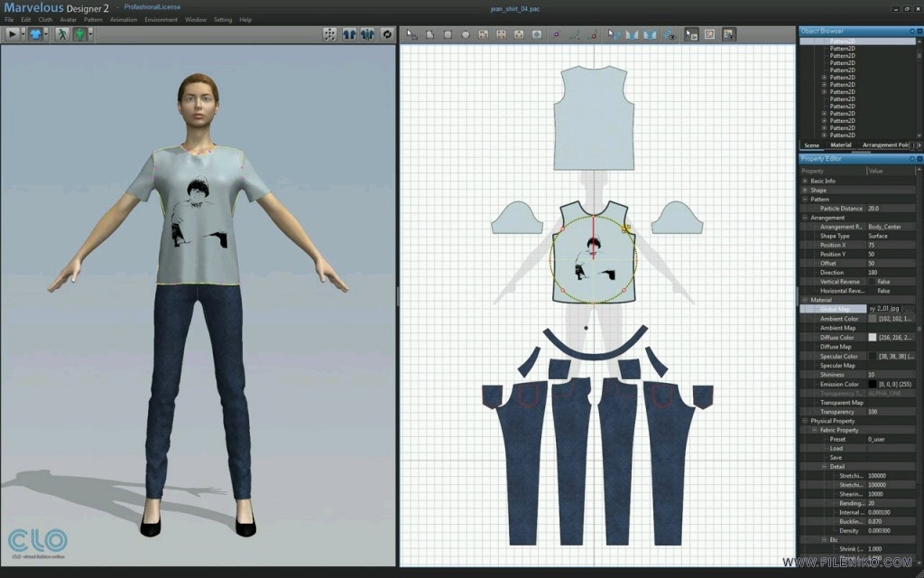This screenshot has height=578, width=924.
Task: Open the dropdown next to the green avatar icon
Action: pyautogui.click(x=91, y=34)
